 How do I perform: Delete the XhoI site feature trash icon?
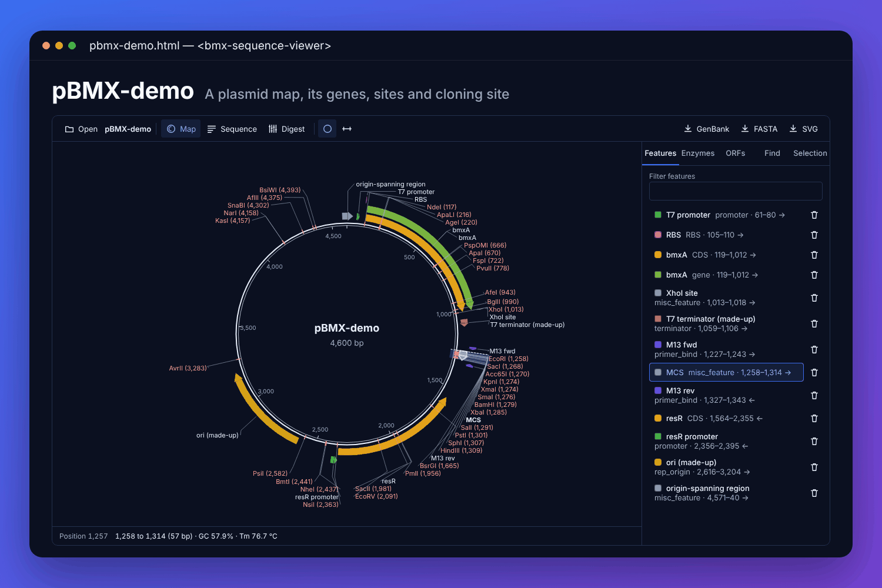814,298
